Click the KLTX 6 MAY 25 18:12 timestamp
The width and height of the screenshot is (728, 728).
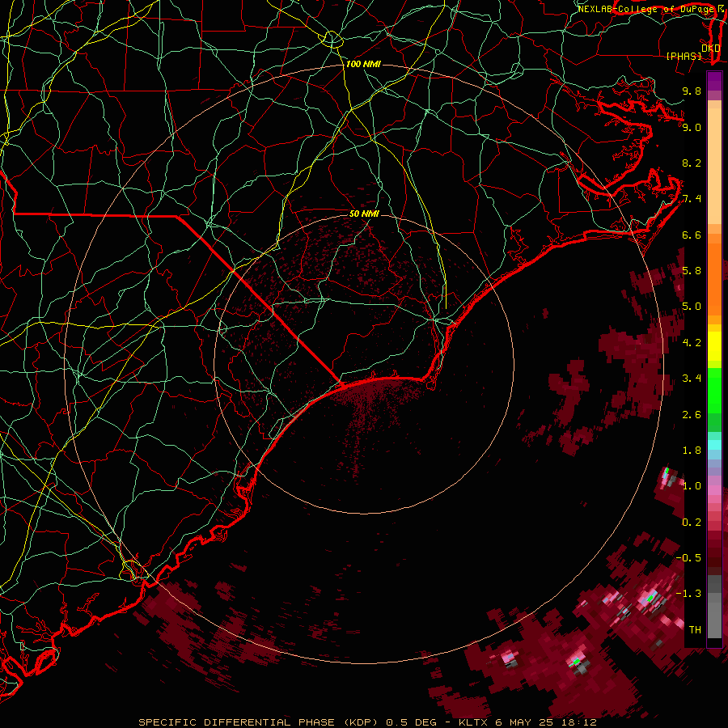527,722
